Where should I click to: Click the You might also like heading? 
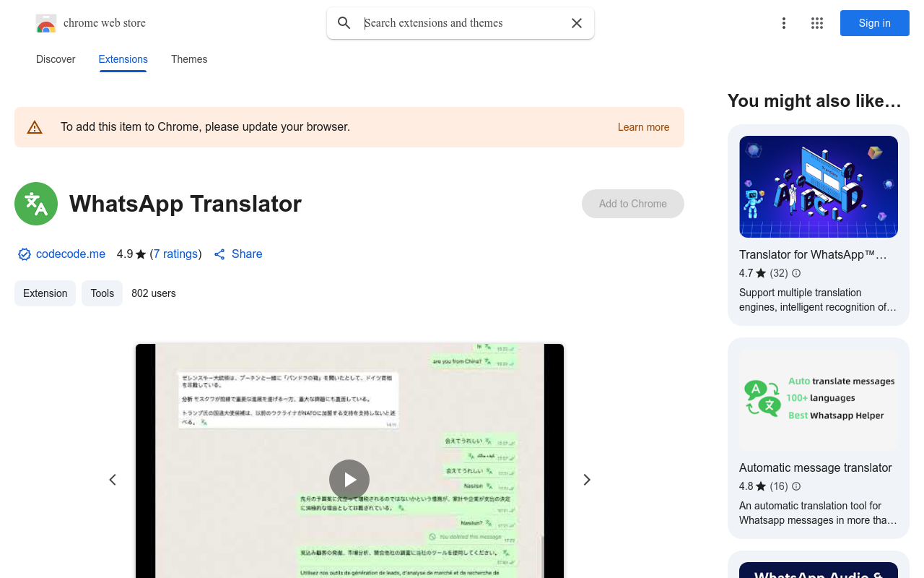pos(814,101)
